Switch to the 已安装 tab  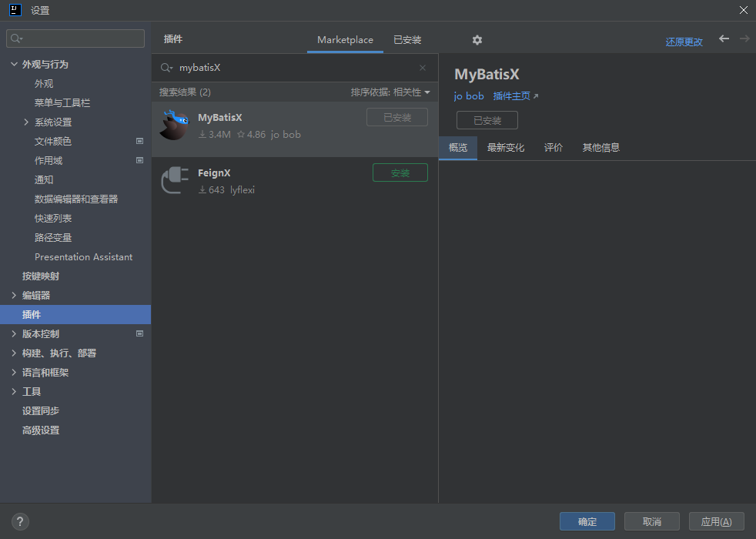[407, 40]
